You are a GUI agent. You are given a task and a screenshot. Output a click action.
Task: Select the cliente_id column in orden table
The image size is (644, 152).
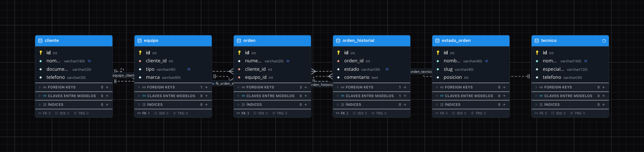[272, 69]
